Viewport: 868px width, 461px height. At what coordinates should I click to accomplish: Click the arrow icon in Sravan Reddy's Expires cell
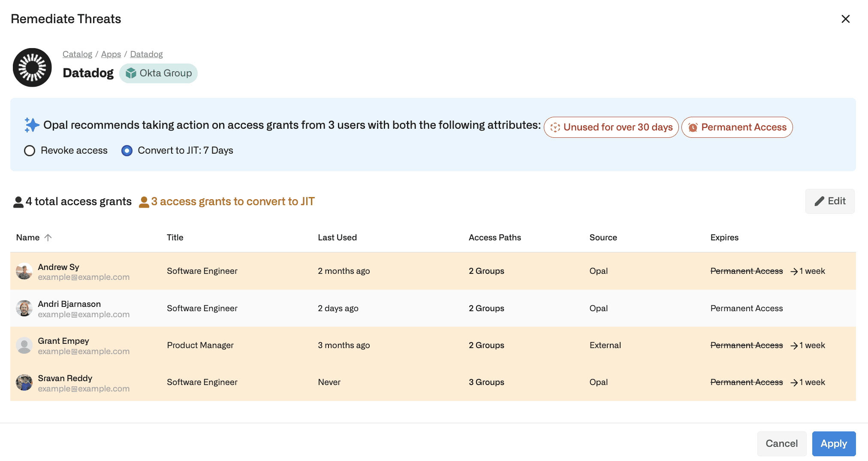click(x=794, y=382)
